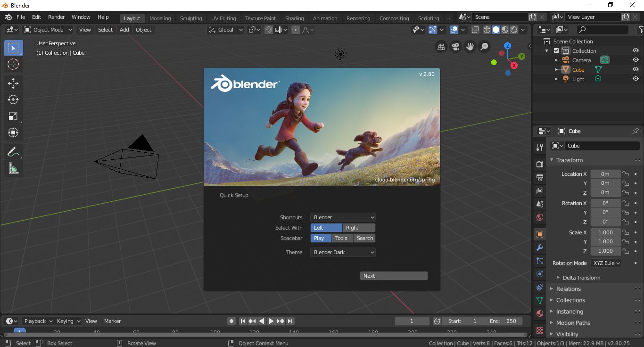Toggle X-ray mode in viewport header
This screenshot has height=347, width=644.
click(x=475, y=30)
